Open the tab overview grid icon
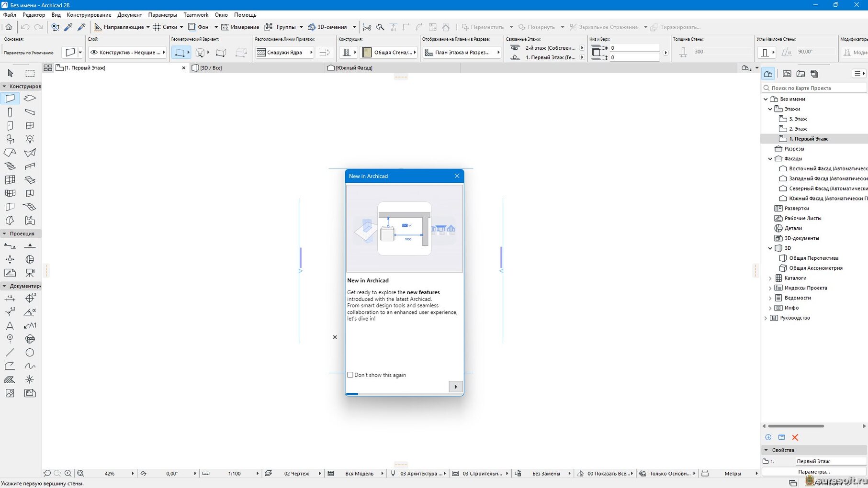868x488 pixels. click(48, 68)
